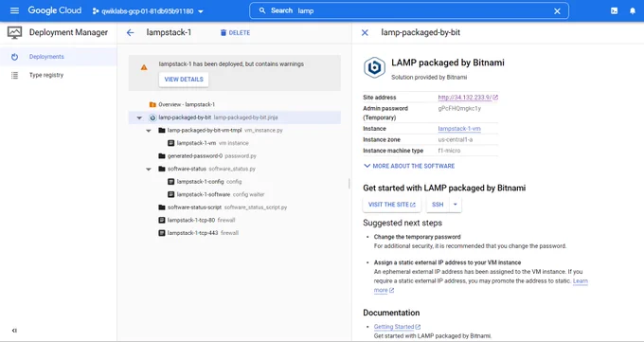Click the SSH button
This screenshot has height=342, width=644.
pos(438,205)
